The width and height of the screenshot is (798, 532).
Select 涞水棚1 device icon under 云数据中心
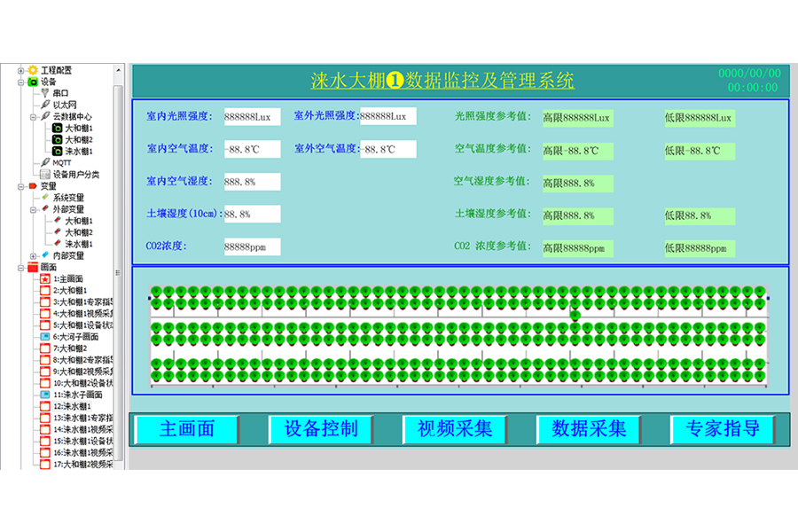[58, 152]
